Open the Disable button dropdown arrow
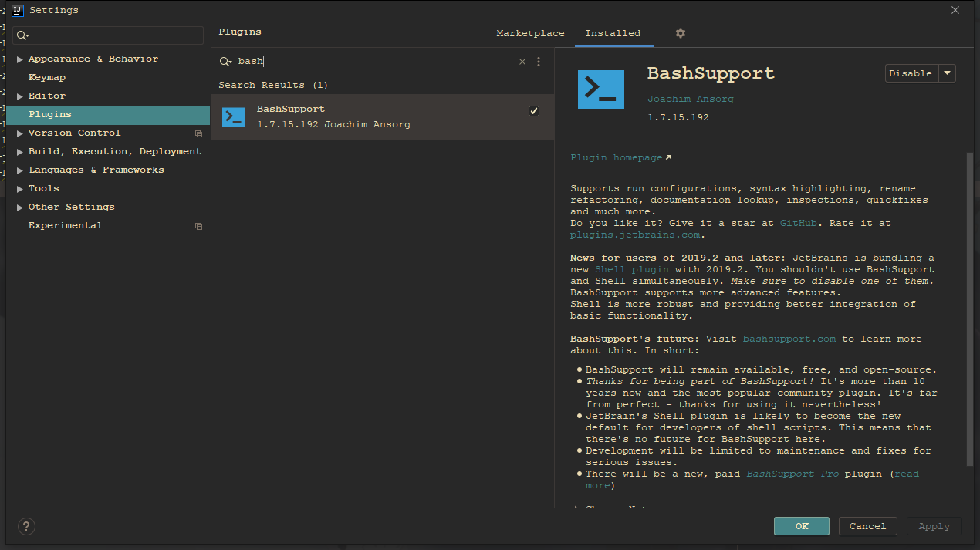 [x=948, y=73]
